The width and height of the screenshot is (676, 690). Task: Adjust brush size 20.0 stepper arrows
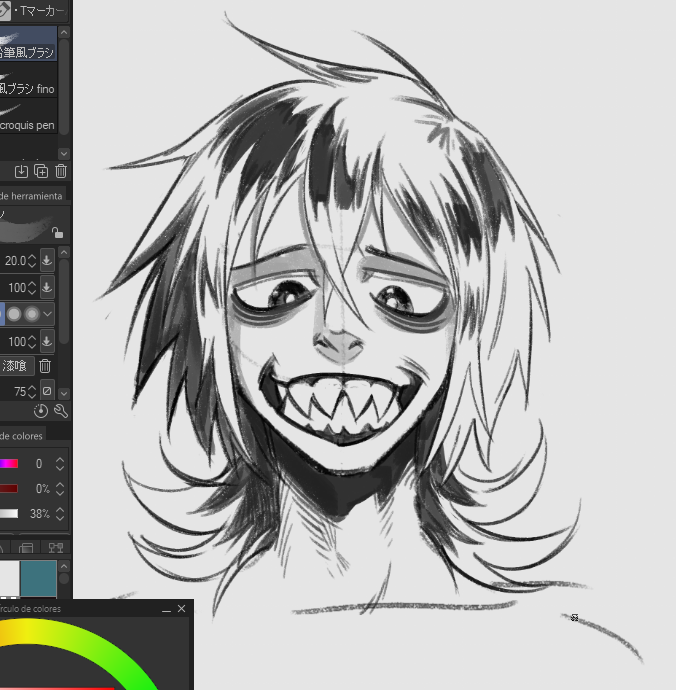tap(32, 261)
